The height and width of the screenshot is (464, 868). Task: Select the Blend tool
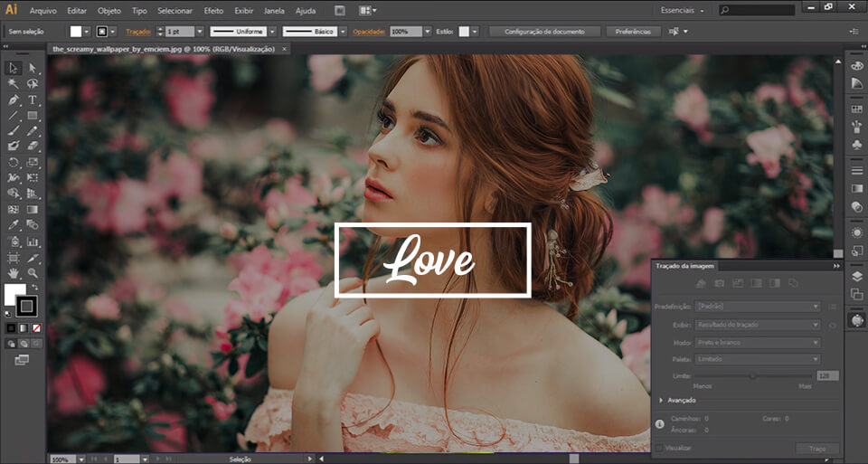(x=33, y=225)
